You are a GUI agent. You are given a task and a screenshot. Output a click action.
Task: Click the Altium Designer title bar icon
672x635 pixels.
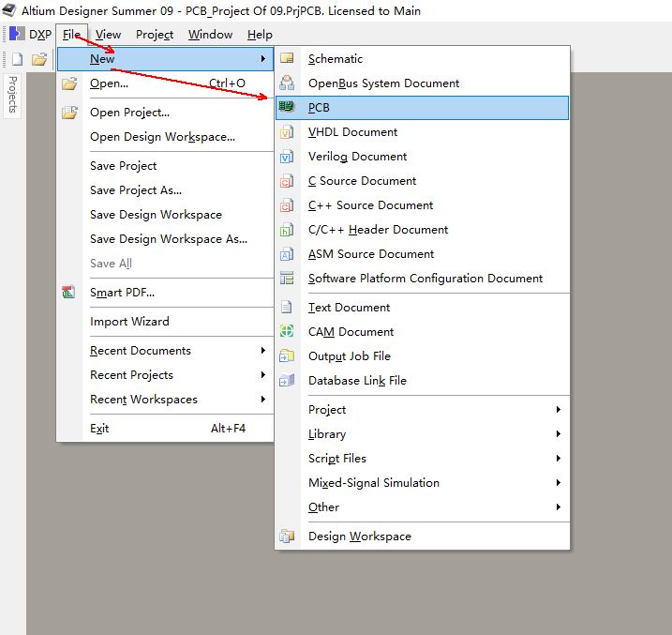point(9,10)
